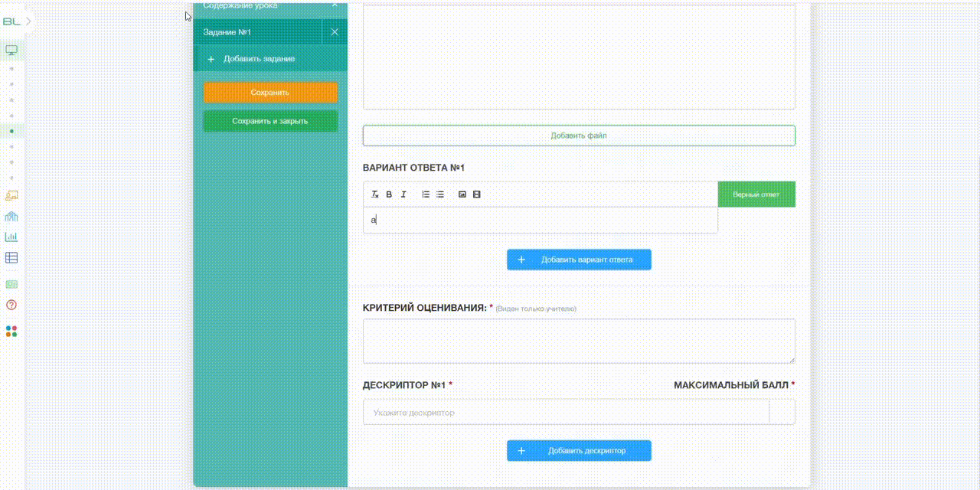Viewport: 980px width, 490px height.
Task: Open the school building sidebar icon
Action: click(11, 216)
